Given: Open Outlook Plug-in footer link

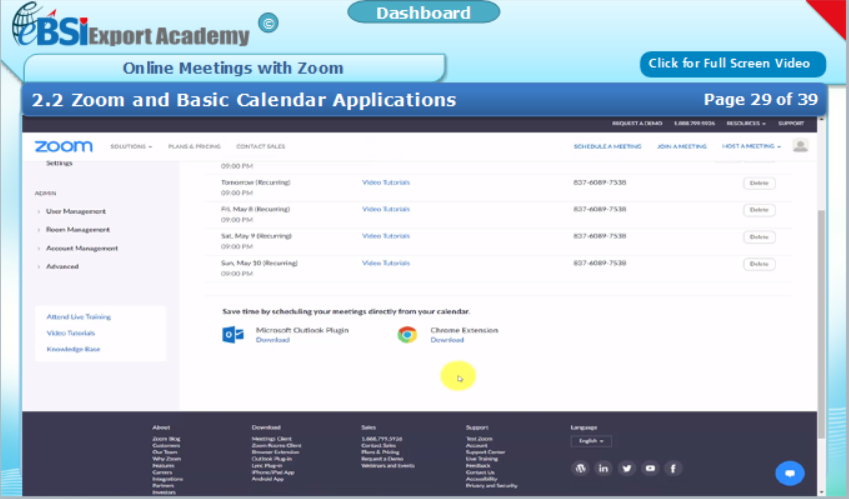Looking at the screenshot, I should (271, 458).
